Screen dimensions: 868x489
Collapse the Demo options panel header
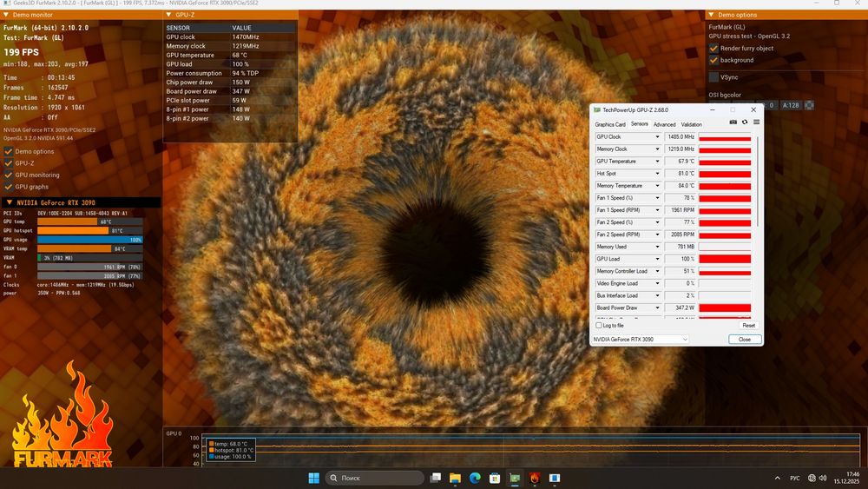712,15
